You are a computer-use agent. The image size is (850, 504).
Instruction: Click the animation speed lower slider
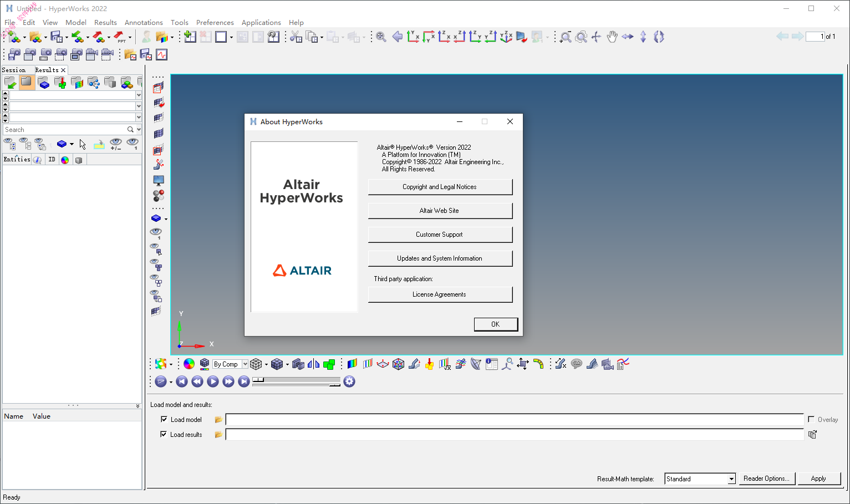pyautogui.click(x=296, y=385)
